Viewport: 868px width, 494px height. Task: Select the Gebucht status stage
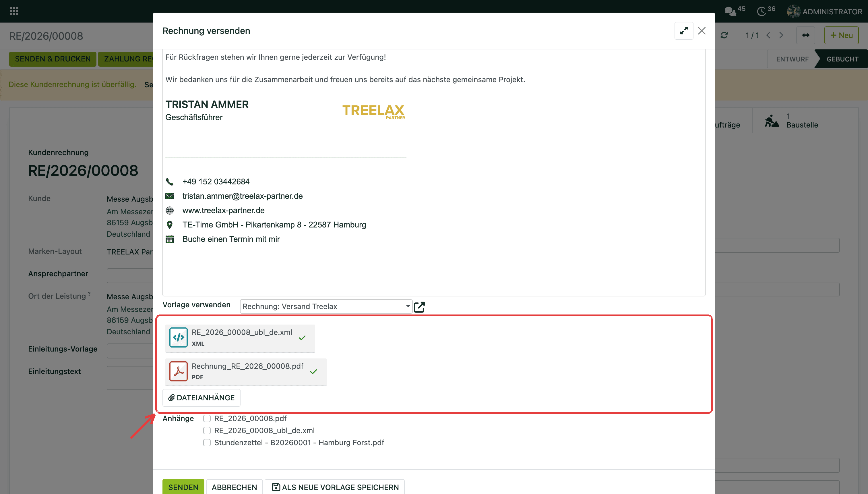click(842, 59)
